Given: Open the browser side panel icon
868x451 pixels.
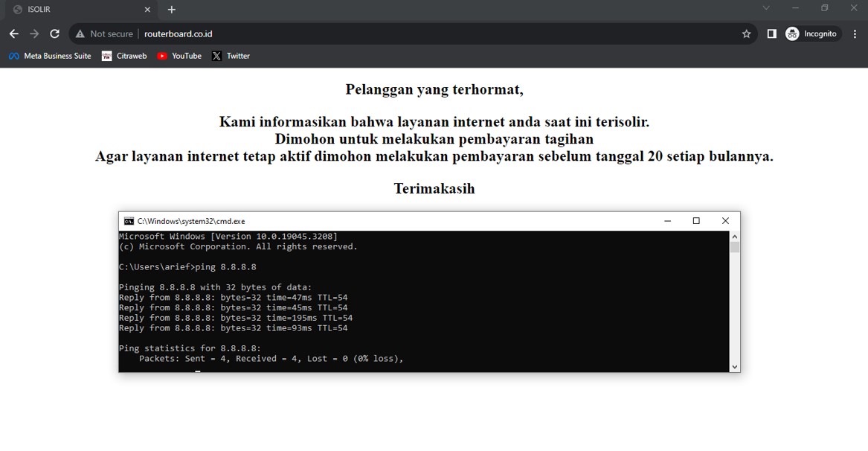Looking at the screenshot, I should click(772, 33).
